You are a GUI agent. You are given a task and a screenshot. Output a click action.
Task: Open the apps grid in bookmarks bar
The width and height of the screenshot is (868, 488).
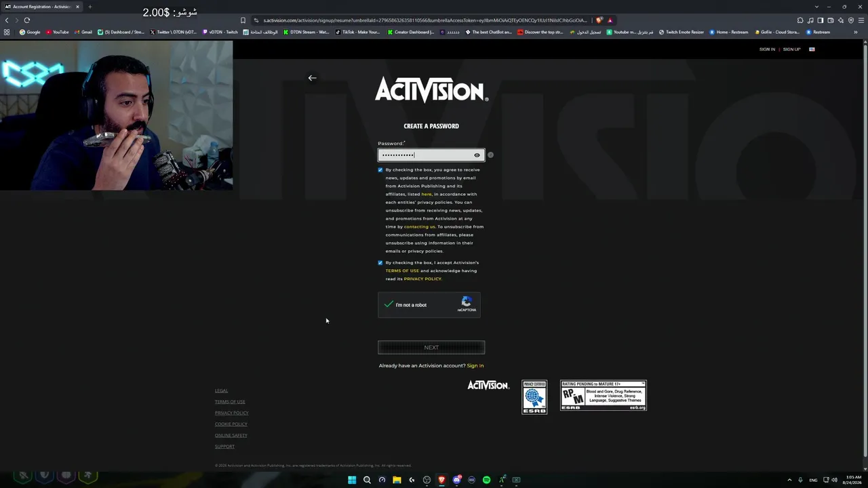coord(7,32)
